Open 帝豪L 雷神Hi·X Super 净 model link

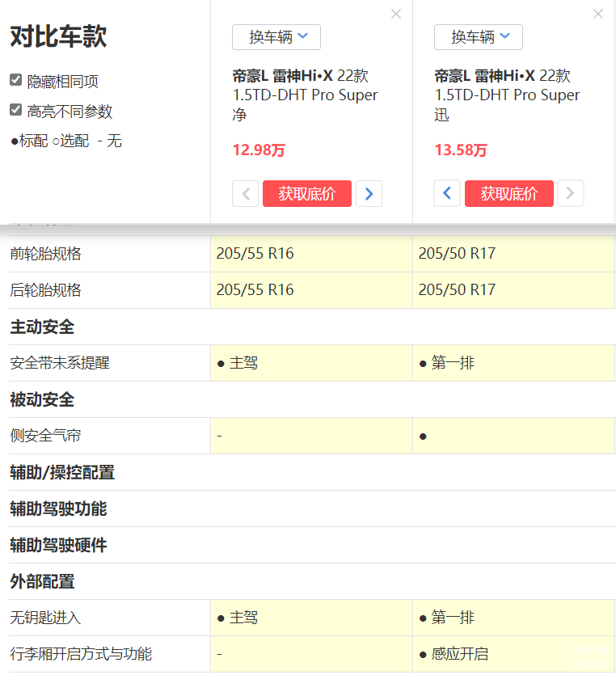(306, 95)
